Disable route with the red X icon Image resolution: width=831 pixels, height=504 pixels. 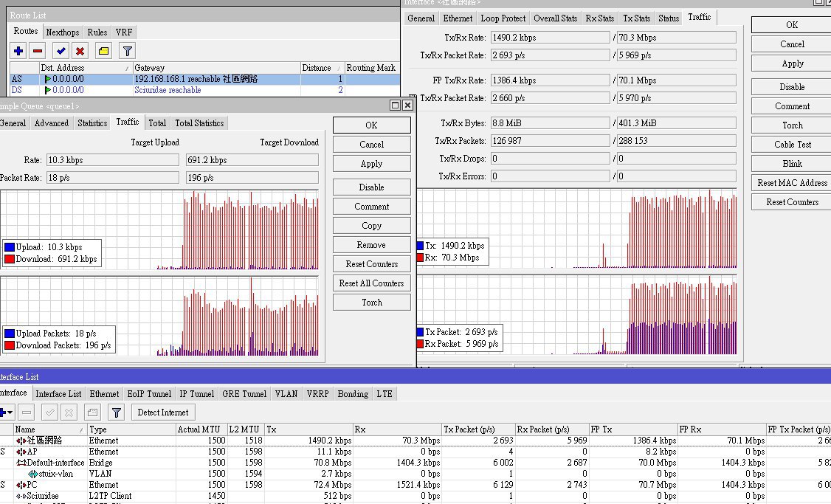coord(80,51)
